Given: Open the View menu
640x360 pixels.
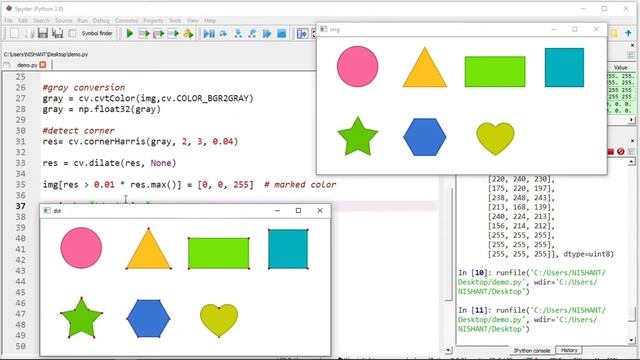Looking at the screenshot, I should point(193,20).
